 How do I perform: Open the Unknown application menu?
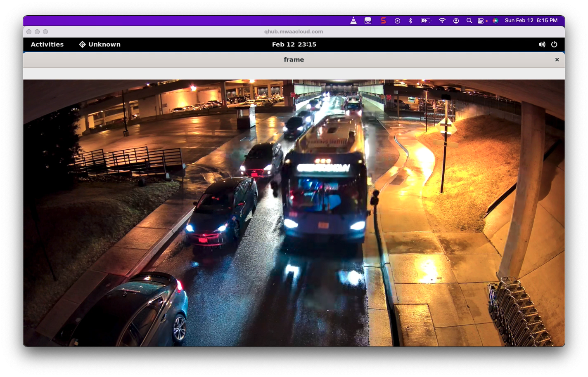click(100, 45)
